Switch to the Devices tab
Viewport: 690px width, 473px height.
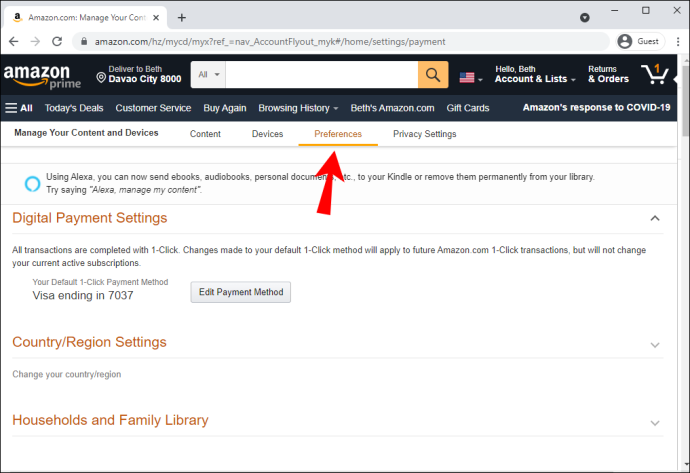coord(267,134)
